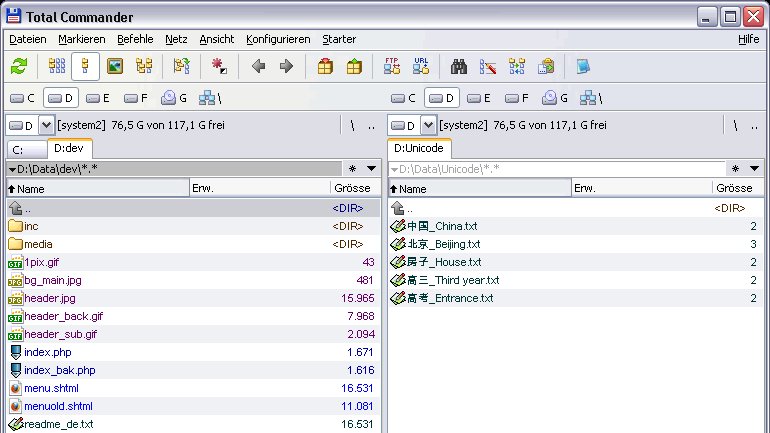The height and width of the screenshot is (433, 770).
Task: Select drive E button in left drive bar
Action: point(97,98)
